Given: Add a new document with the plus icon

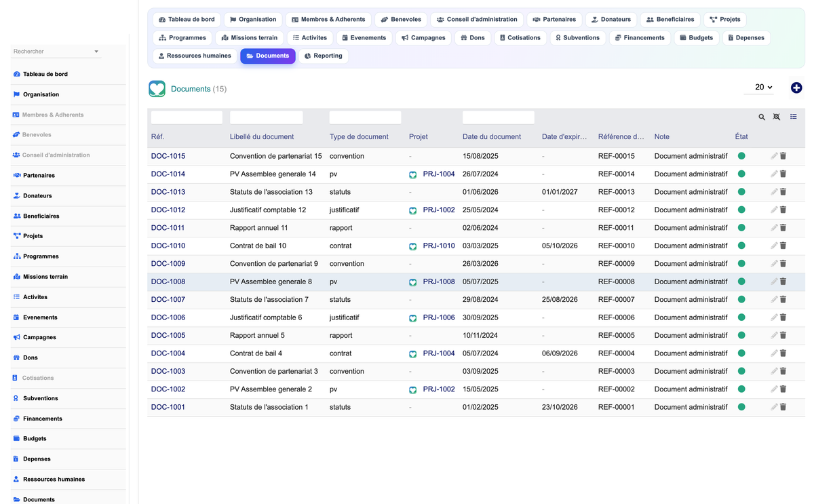Looking at the screenshot, I should [796, 88].
